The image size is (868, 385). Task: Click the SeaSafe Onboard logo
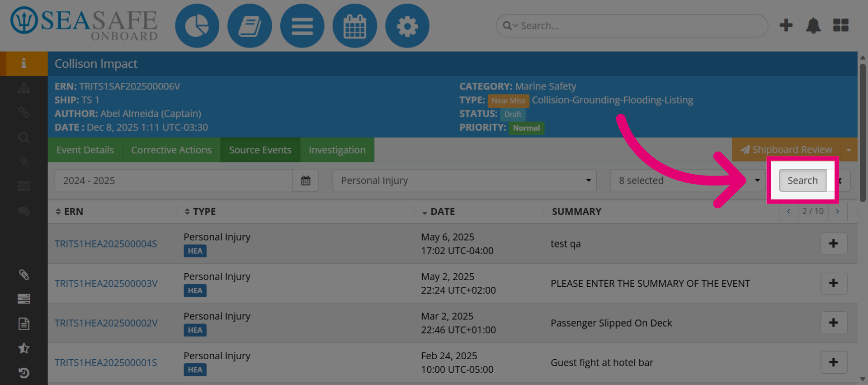click(84, 24)
